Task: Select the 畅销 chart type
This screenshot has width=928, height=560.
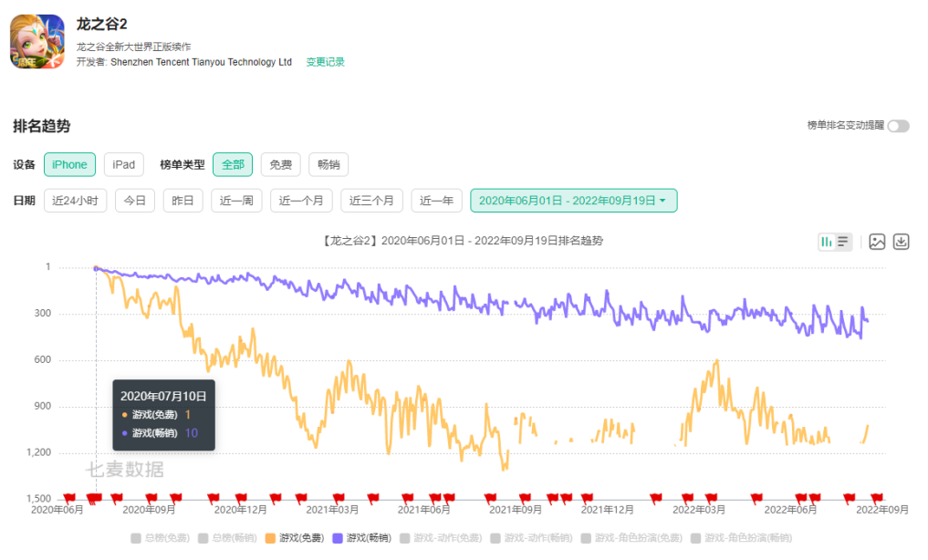Action: (x=328, y=164)
